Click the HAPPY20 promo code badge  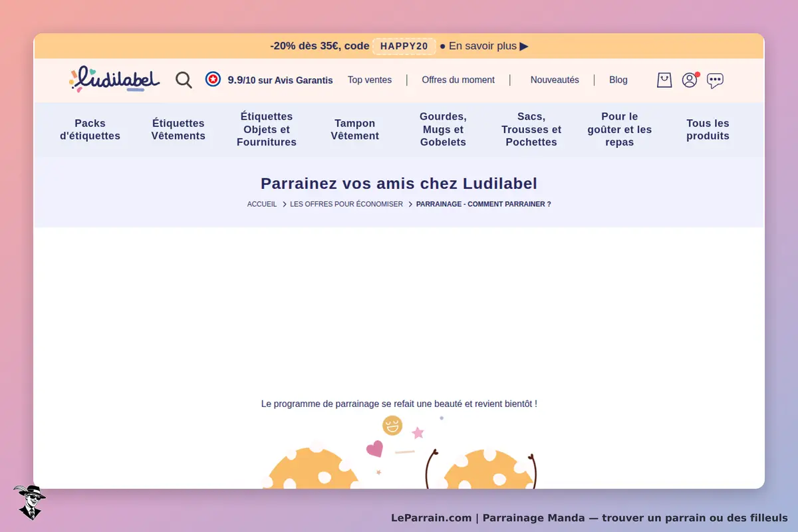tap(404, 46)
